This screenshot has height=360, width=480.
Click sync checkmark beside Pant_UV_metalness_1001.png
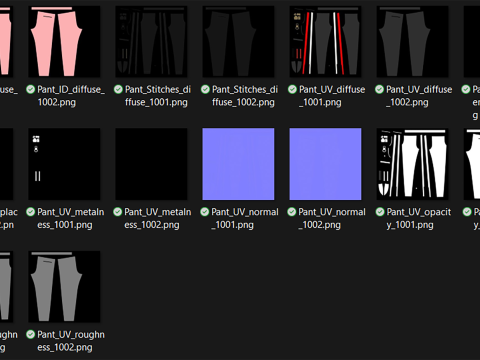click(31, 212)
